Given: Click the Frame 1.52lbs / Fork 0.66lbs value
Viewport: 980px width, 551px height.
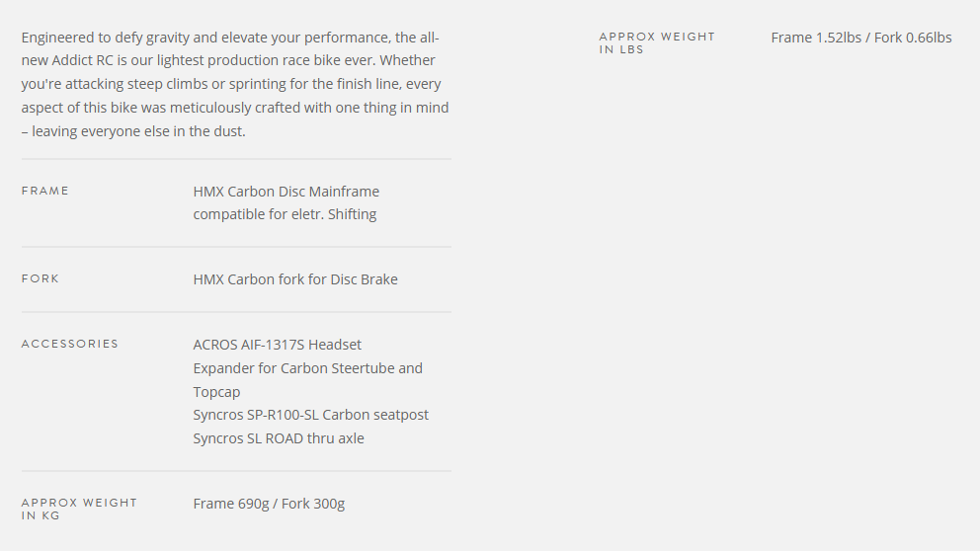Looking at the screenshot, I should (x=861, y=38).
